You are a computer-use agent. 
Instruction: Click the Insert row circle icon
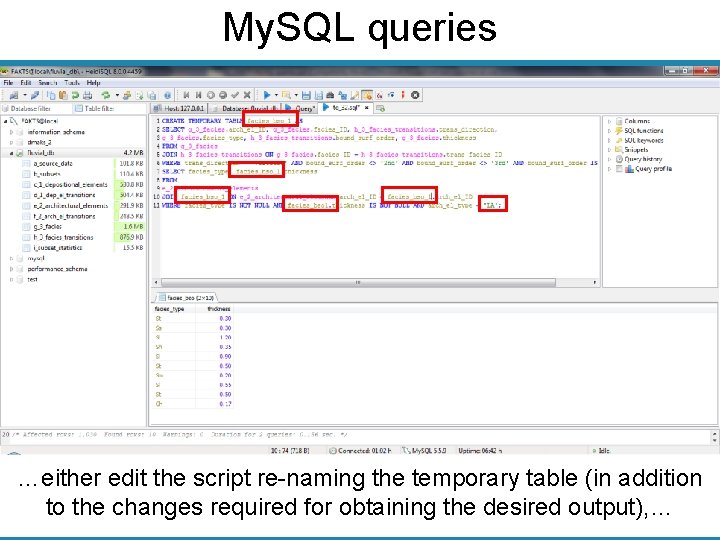coord(210,95)
